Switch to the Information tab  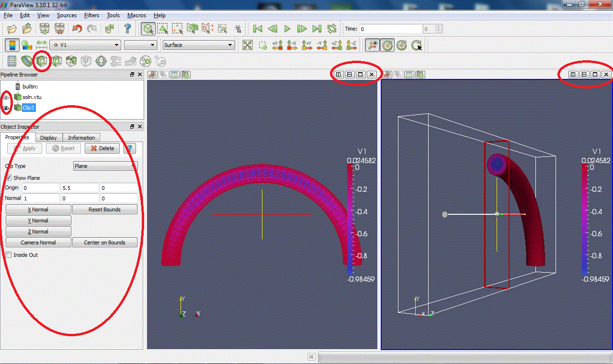(81, 138)
